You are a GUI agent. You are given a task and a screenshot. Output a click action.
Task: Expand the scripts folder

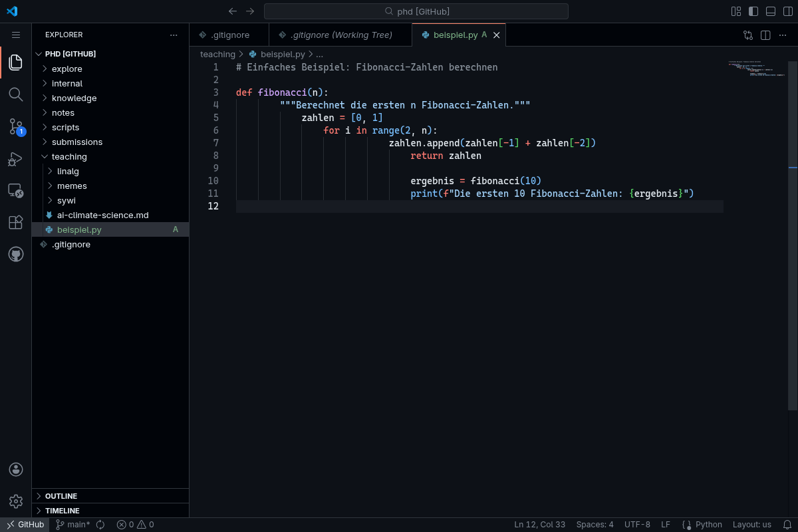[x=110, y=127]
